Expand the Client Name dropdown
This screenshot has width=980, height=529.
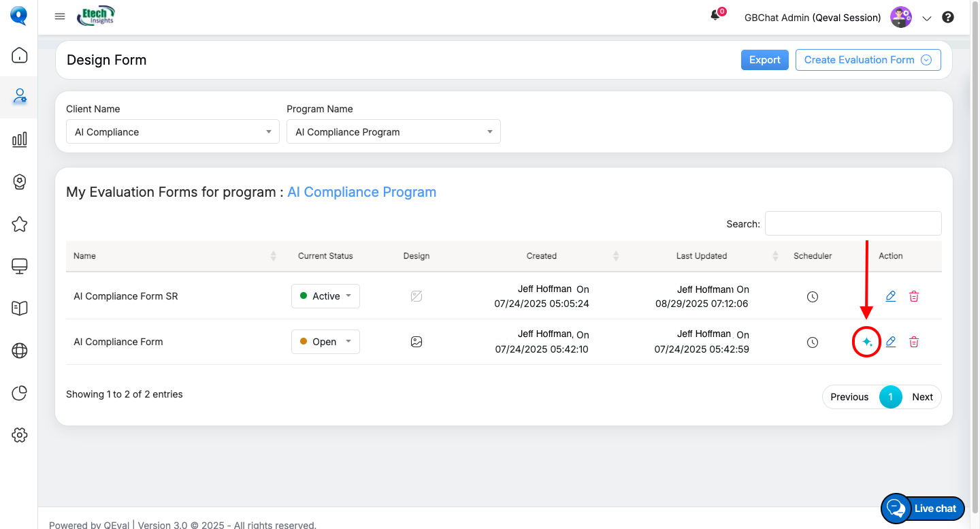pyautogui.click(x=172, y=132)
